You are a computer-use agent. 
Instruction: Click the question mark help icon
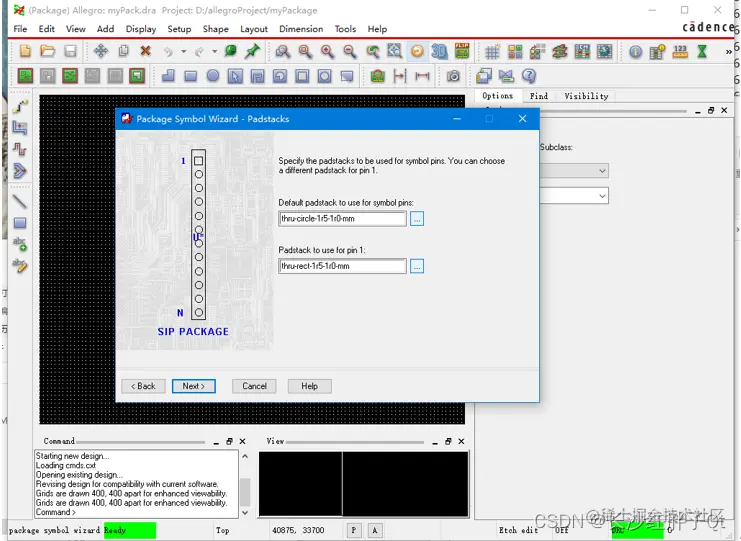click(529, 76)
